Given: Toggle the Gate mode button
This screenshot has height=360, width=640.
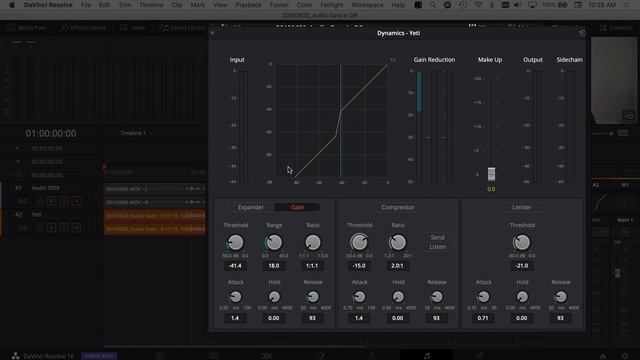Looking at the screenshot, I should pos(297,207).
